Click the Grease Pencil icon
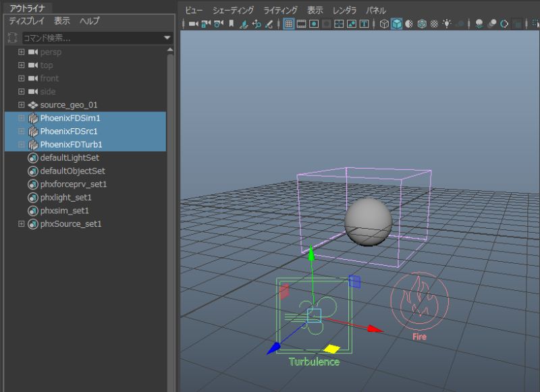The height and width of the screenshot is (392, 540). point(269,24)
